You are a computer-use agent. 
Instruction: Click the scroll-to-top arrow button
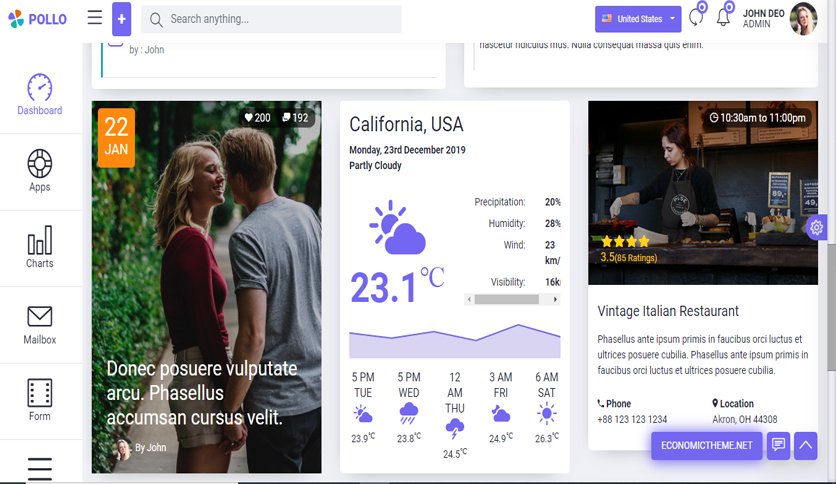(806, 445)
